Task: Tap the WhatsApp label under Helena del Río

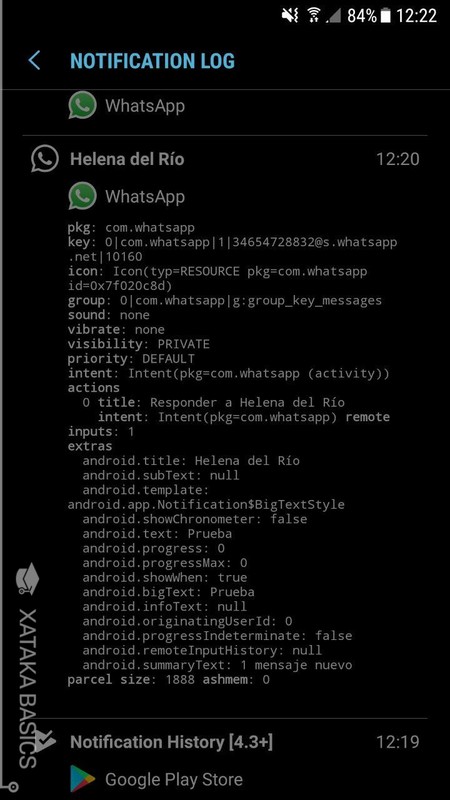Action: pyautogui.click(x=145, y=196)
